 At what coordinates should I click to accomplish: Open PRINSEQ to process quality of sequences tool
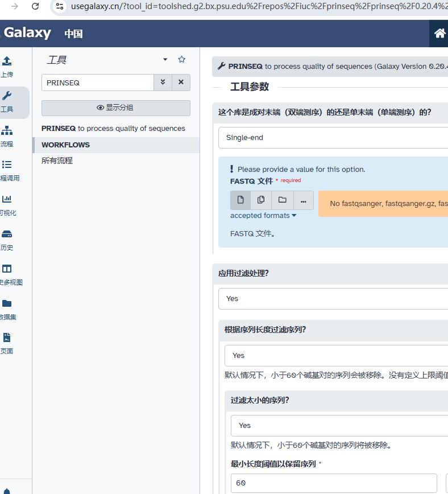pos(113,129)
